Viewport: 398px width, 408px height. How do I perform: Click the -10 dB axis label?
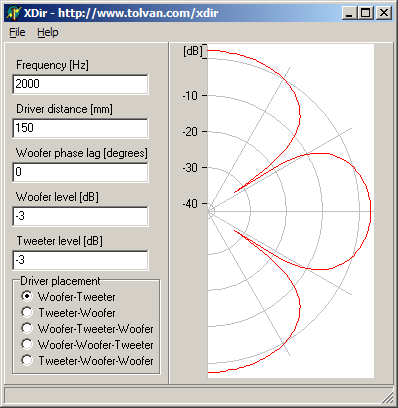[x=190, y=96]
